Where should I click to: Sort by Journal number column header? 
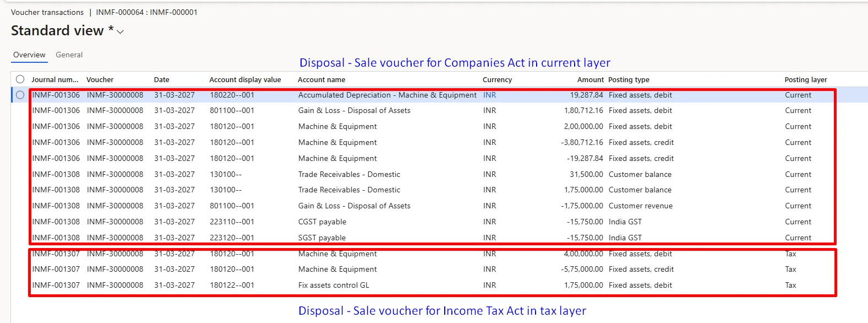pos(55,80)
